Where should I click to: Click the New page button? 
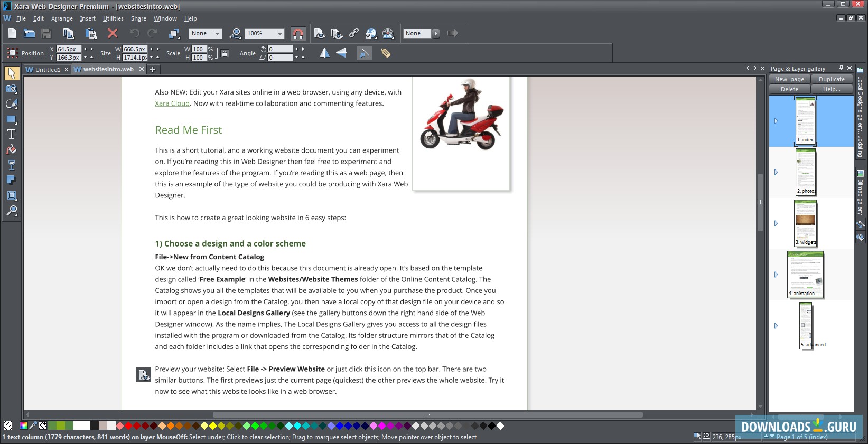[x=790, y=79]
